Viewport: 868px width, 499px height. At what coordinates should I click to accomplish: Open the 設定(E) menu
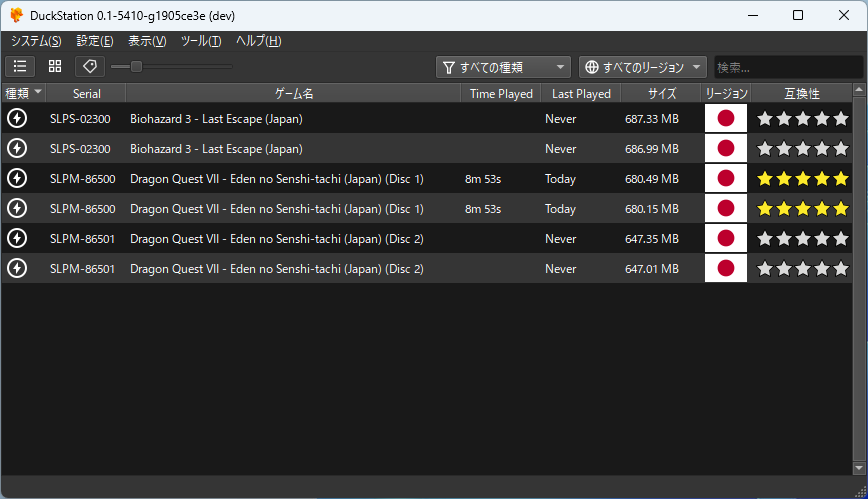[x=95, y=41]
